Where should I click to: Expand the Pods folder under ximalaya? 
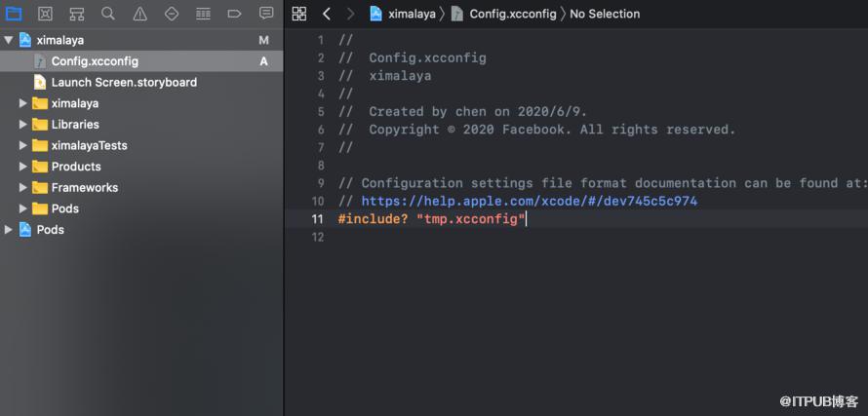(22, 208)
